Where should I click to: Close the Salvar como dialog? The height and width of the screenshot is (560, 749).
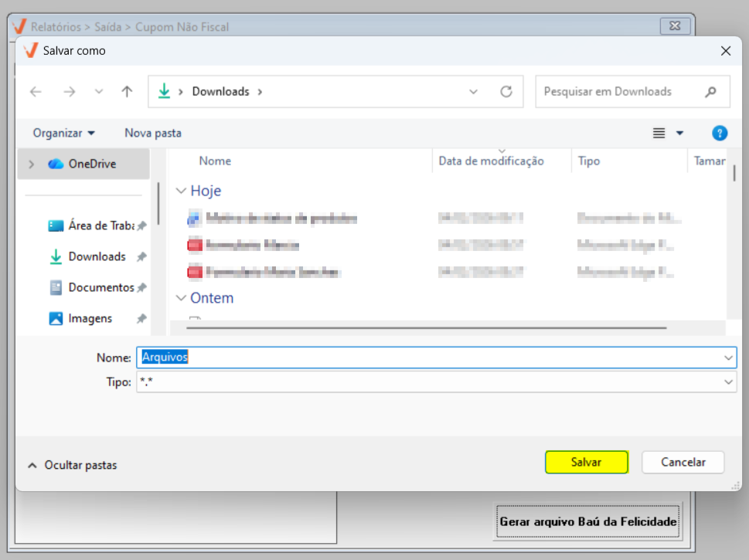click(726, 51)
